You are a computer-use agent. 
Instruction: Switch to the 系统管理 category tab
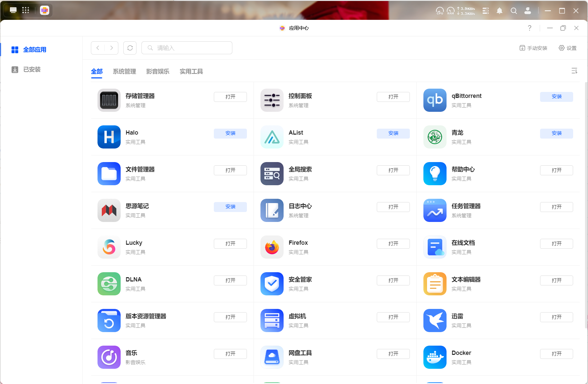[x=124, y=71]
